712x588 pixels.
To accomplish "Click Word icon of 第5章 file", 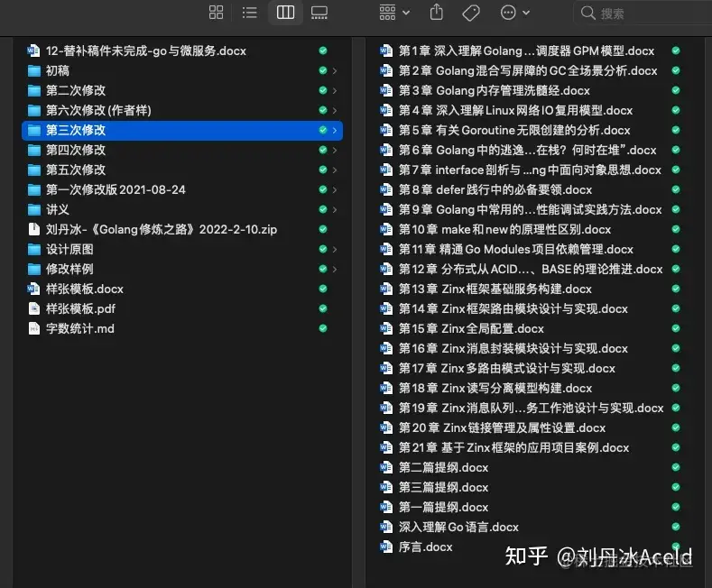I will [x=386, y=130].
